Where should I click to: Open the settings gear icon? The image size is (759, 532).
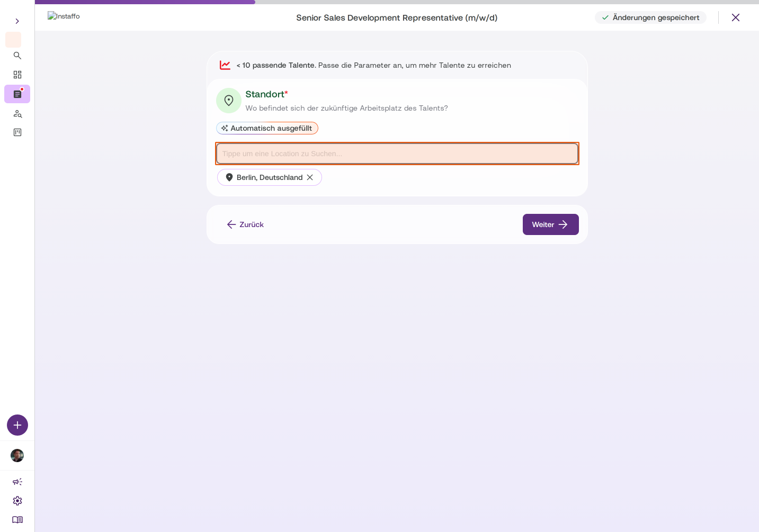(x=17, y=501)
